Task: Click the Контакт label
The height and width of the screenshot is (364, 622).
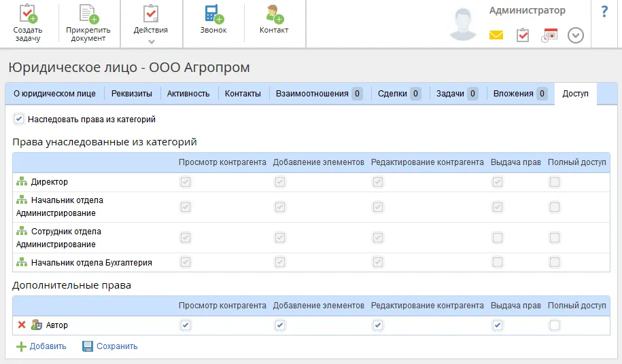Action: tap(274, 30)
